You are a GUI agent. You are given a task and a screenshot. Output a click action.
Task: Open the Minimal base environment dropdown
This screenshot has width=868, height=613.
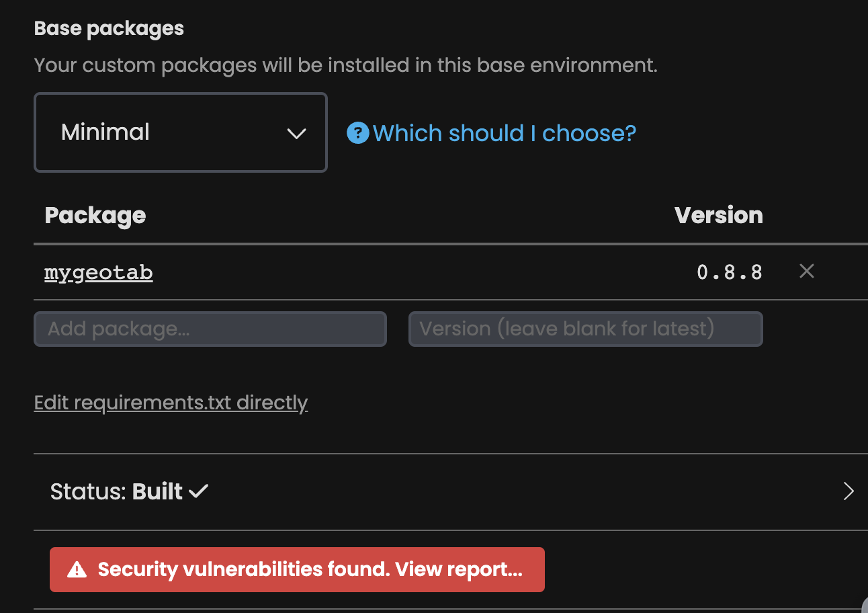click(181, 132)
